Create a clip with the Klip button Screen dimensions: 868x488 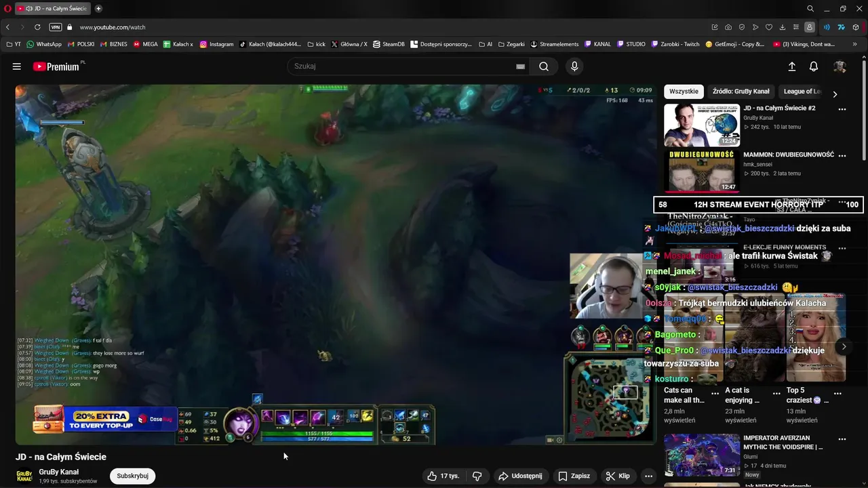[618, 476]
